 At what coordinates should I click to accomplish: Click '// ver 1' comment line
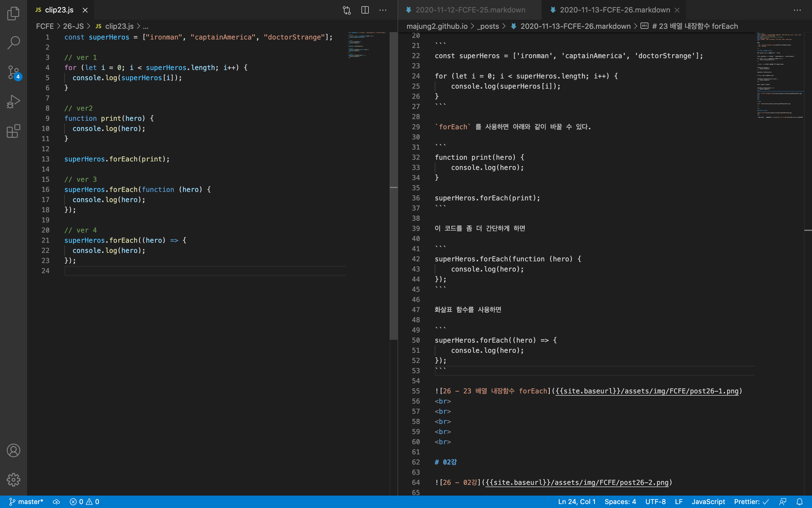pos(81,58)
